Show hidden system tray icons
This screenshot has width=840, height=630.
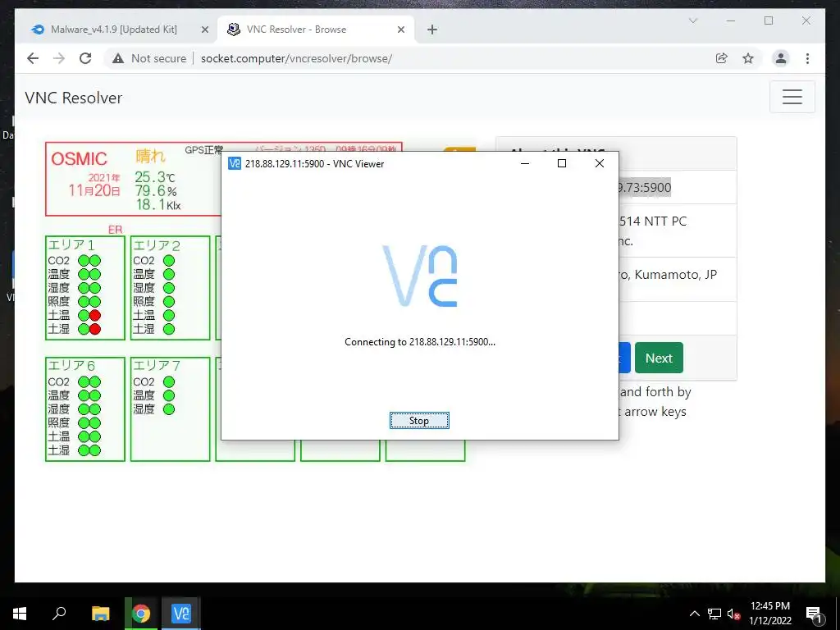(694, 614)
